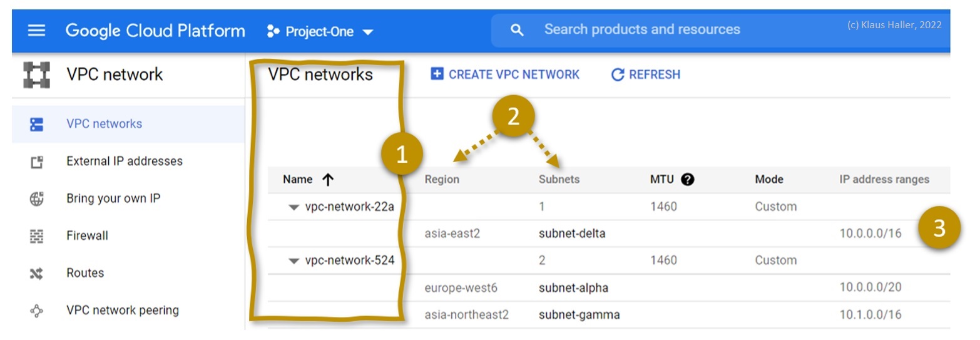This screenshot has height=340, width=980.
Task: Click the asia-east2 region cell
Action: click(x=452, y=234)
